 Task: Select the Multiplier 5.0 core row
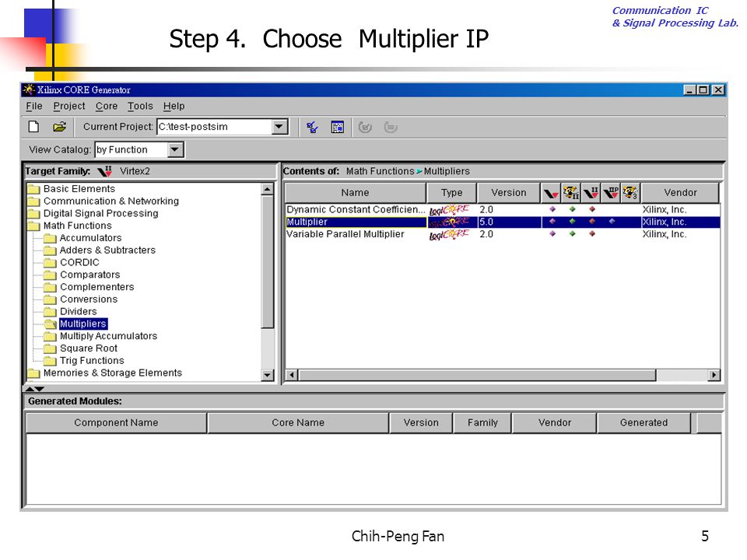click(x=503, y=222)
